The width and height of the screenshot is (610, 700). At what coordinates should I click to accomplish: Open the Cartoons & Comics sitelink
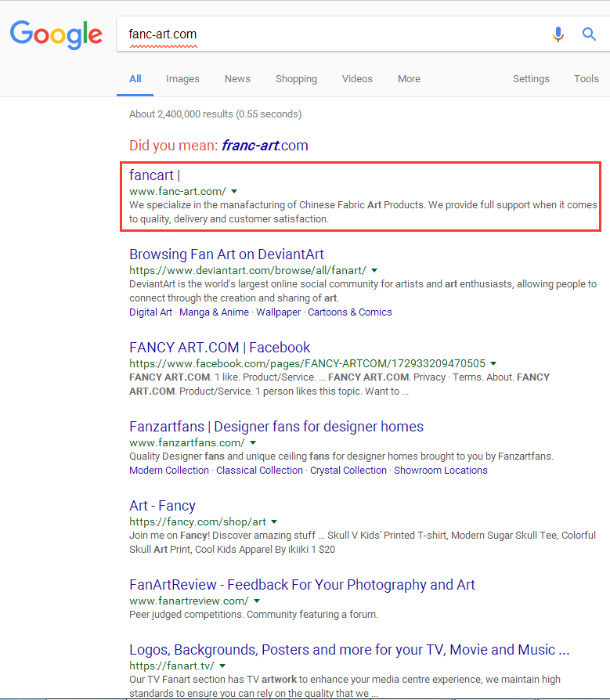(350, 312)
